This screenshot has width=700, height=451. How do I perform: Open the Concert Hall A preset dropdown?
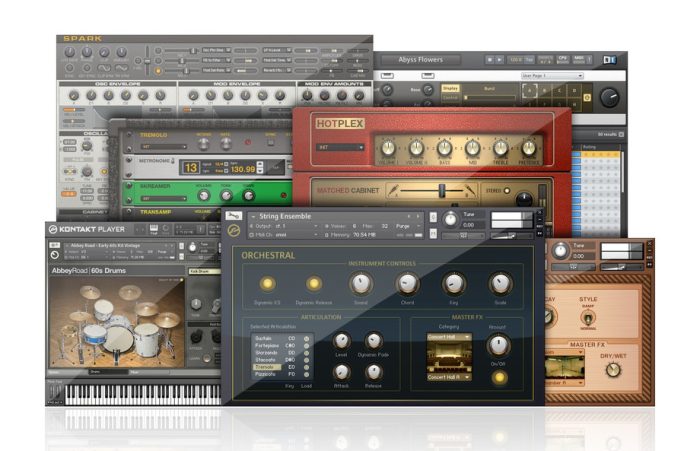(x=449, y=377)
